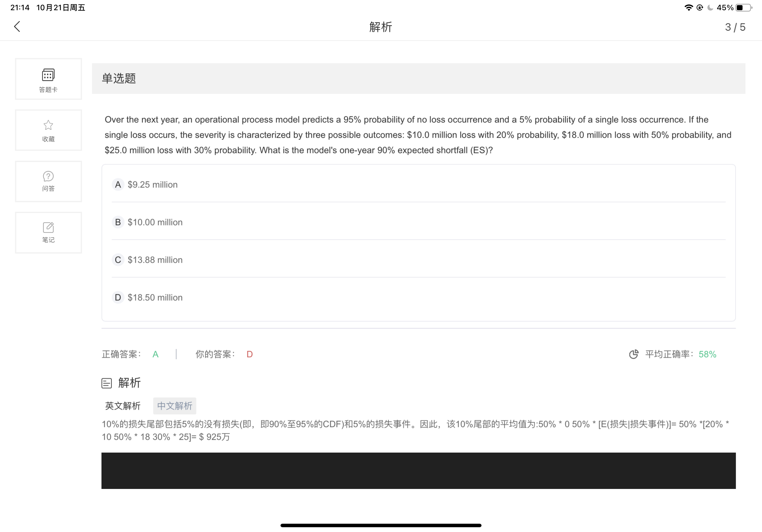This screenshot has width=762, height=532.
Task: Click the 解析 document list icon
Action: (x=107, y=383)
